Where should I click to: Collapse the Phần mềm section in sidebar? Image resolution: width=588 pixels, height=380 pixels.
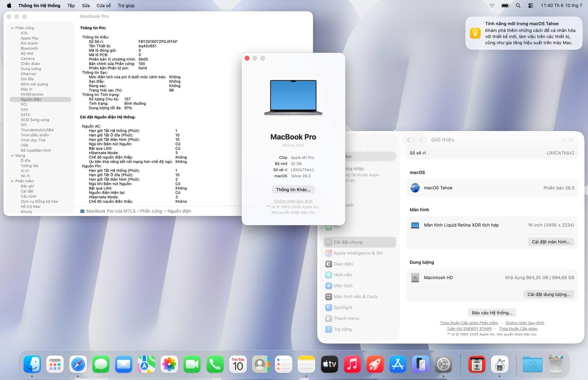click(12, 181)
